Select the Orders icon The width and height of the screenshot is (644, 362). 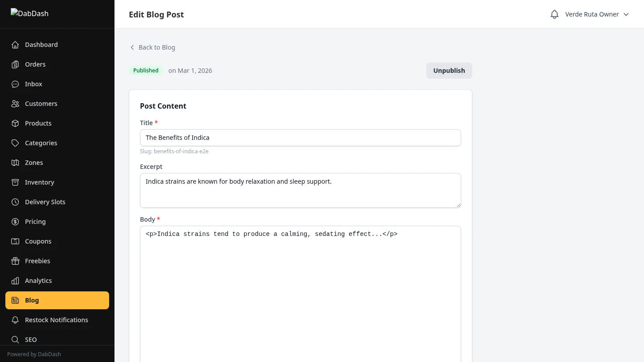[x=15, y=64]
